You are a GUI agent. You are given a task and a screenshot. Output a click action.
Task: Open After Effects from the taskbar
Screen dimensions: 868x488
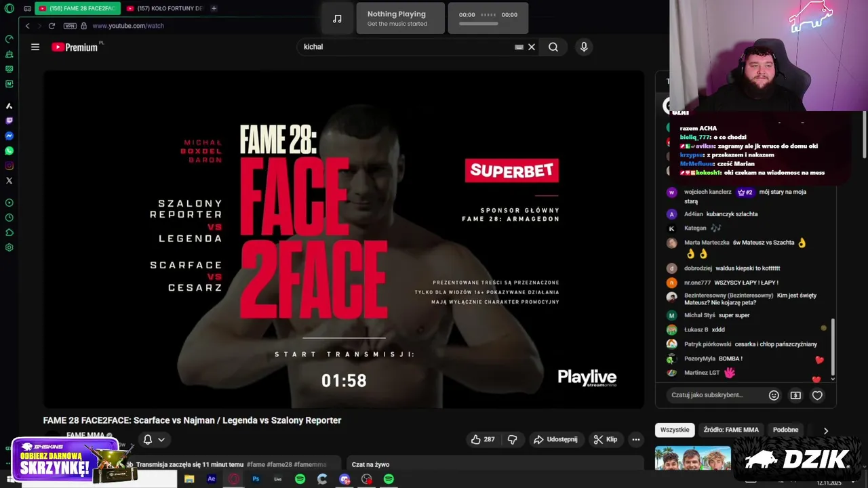pyautogui.click(x=212, y=479)
